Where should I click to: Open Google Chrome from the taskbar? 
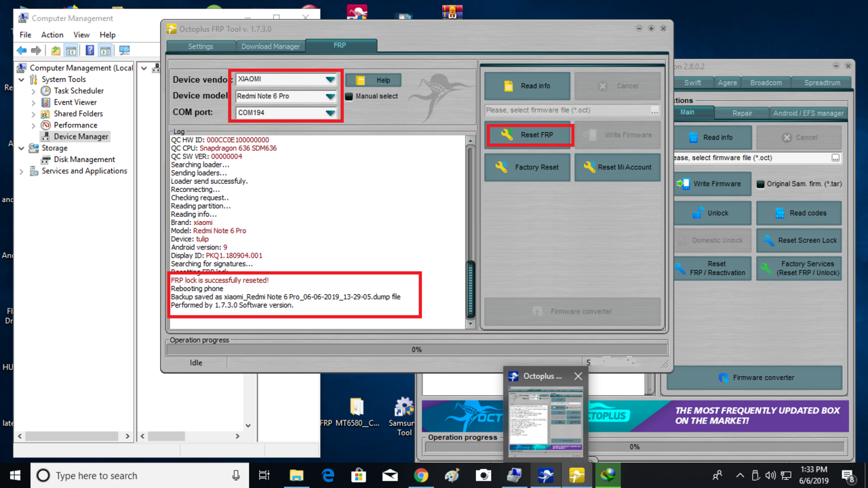coord(421,476)
